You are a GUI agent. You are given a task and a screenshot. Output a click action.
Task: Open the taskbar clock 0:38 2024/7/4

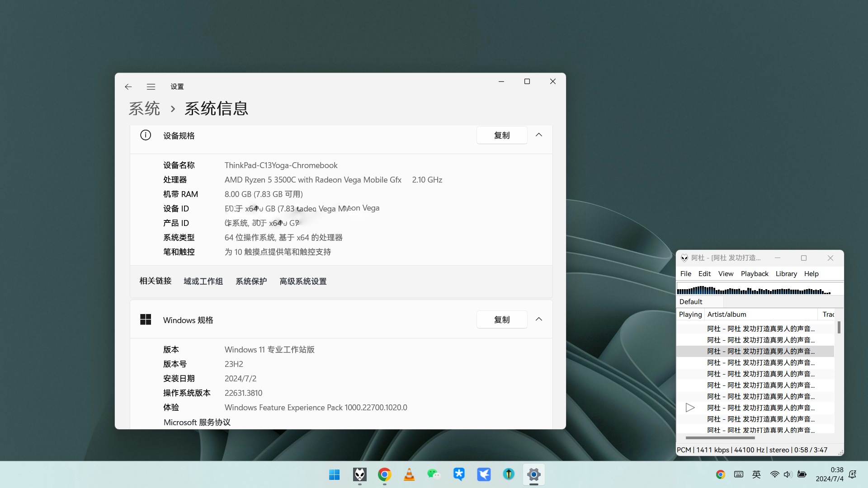coord(829,474)
